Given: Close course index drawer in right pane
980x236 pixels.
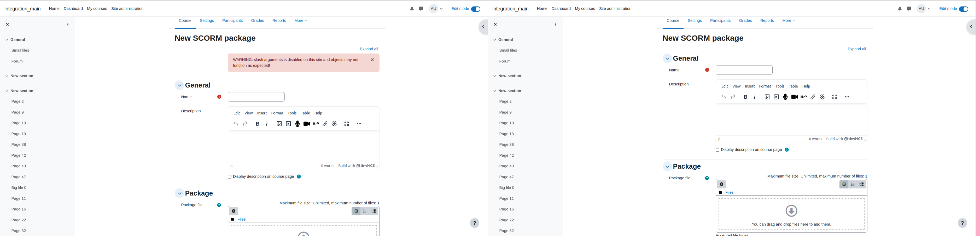Looking at the screenshot, I should pyautogui.click(x=495, y=25).
